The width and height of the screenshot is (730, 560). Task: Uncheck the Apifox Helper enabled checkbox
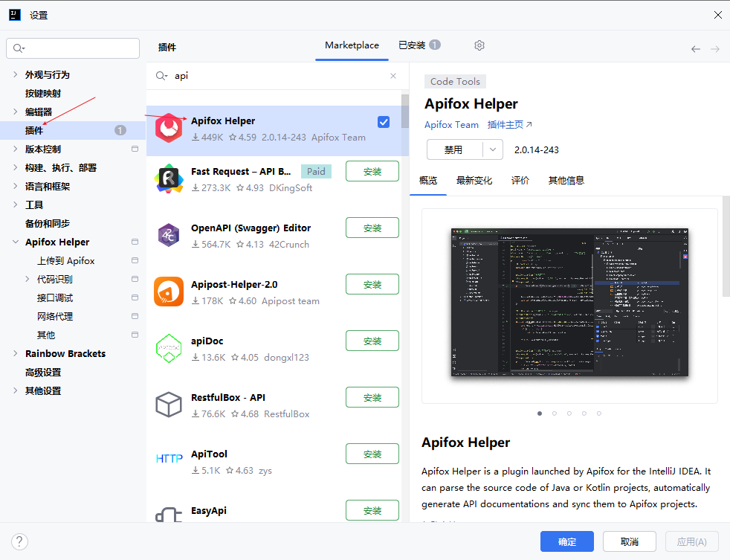coord(384,122)
